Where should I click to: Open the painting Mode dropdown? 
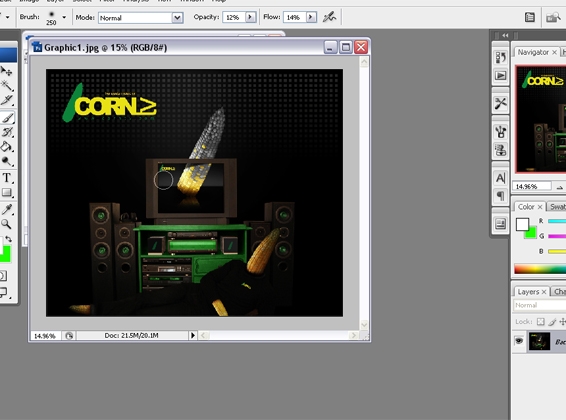click(x=141, y=18)
